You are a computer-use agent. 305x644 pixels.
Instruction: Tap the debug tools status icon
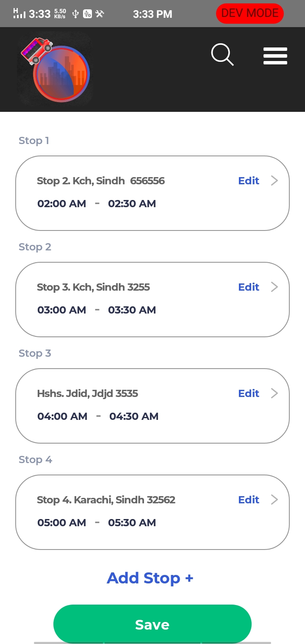[100, 14]
